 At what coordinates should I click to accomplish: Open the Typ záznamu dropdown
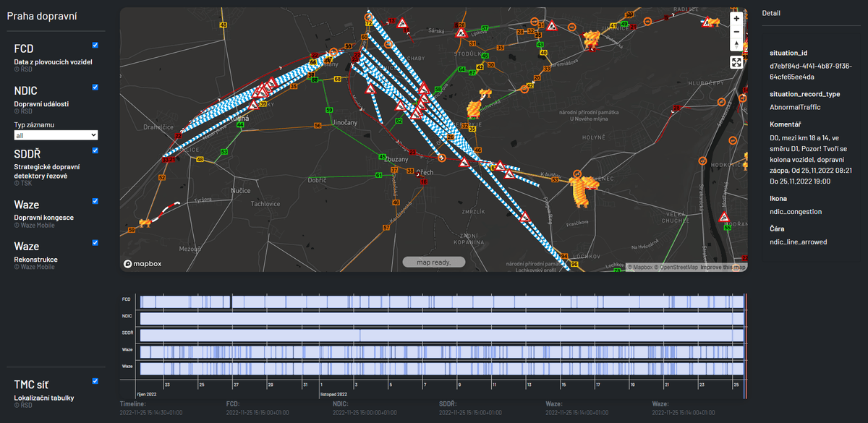(x=56, y=135)
